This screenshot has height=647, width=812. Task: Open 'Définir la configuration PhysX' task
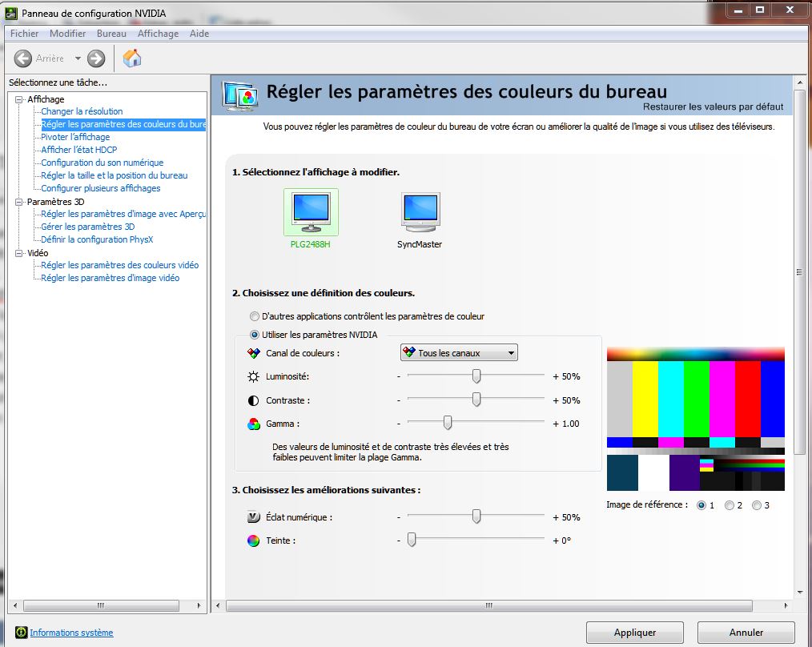coord(98,240)
